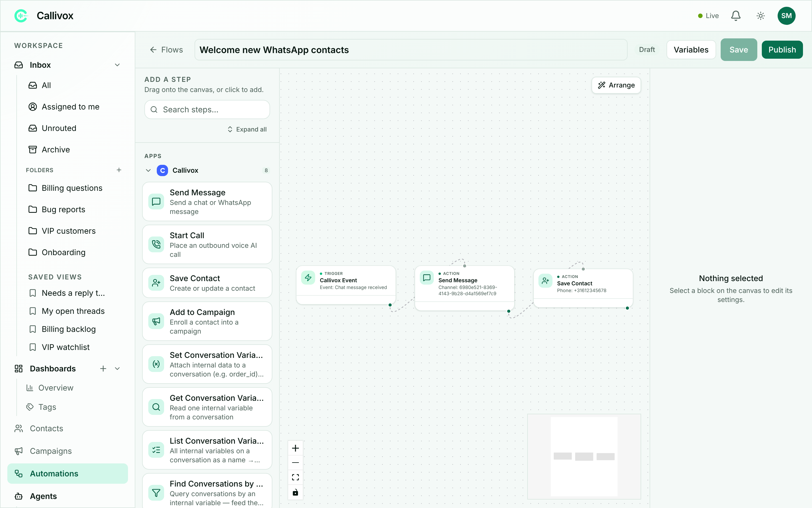
Task: Fit the canvas view to screen
Action: 295,478
